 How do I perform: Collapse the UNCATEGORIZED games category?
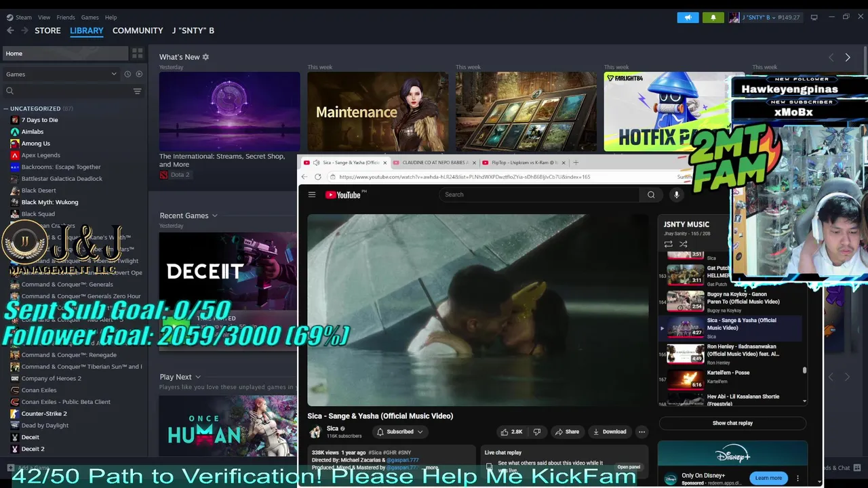pyautogui.click(x=5, y=108)
